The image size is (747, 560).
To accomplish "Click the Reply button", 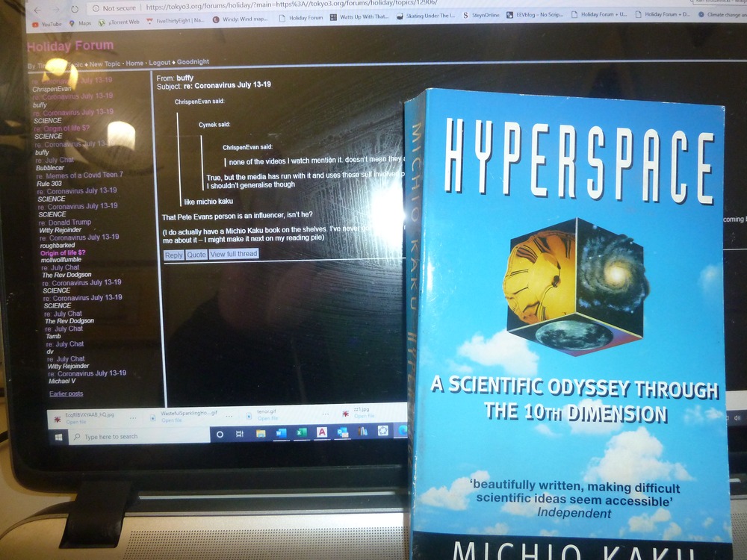I will tap(173, 255).
